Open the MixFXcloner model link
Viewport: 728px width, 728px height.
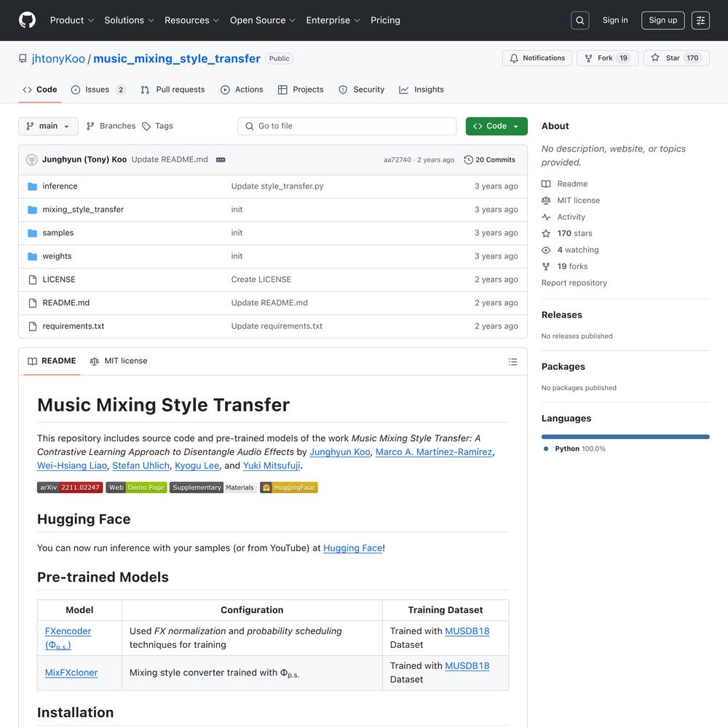71,673
